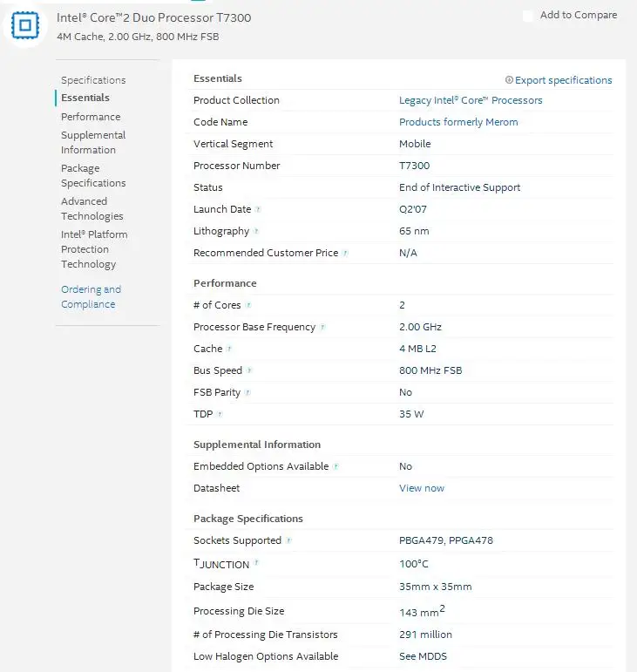Screen dimensions: 637x672
Task: Open Ordering and Compliance sidebar link
Action: coord(91,297)
